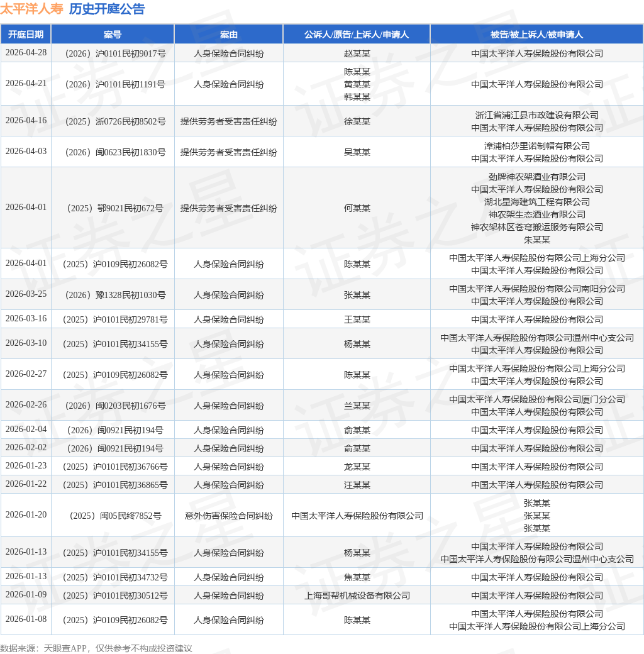Viewport: 644px width, 654px height.
Task: Click plaintiff 赵某某
Action: pos(357,53)
